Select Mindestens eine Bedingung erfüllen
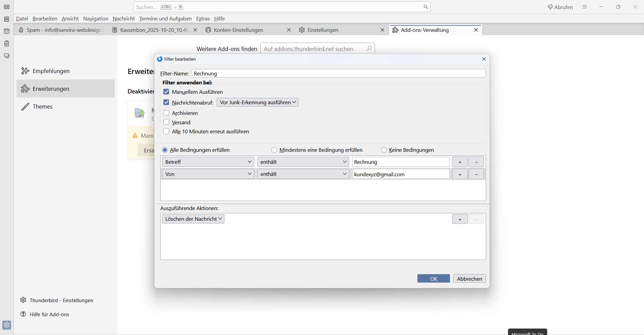The height and width of the screenshot is (335, 644). click(x=274, y=150)
